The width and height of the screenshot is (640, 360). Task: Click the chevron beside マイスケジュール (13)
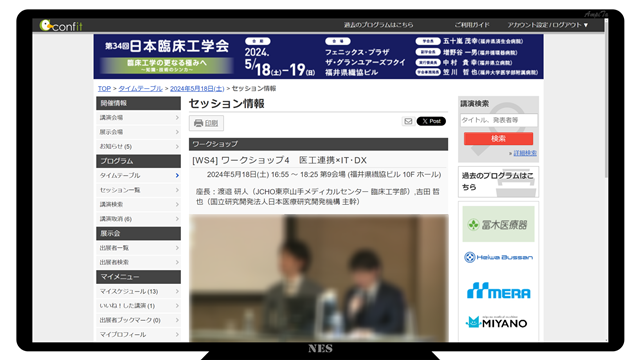click(x=177, y=291)
